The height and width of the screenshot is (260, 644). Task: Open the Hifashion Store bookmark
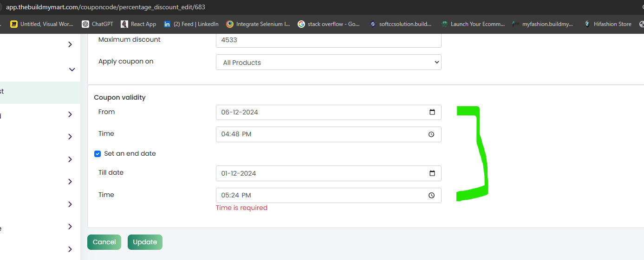pyautogui.click(x=608, y=24)
